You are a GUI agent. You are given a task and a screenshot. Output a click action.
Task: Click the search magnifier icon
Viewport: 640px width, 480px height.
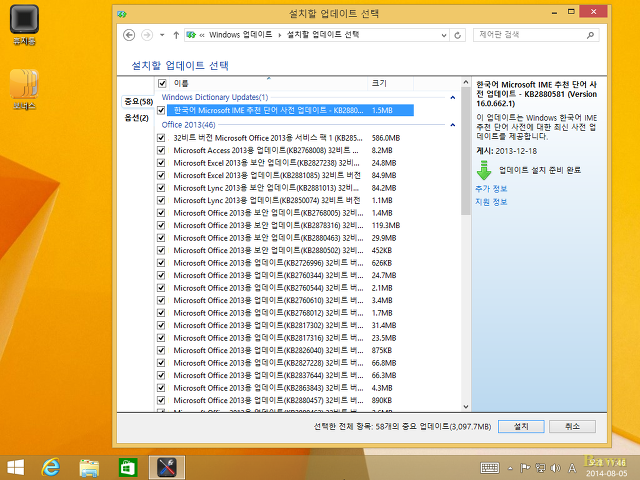click(x=590, y=35)
